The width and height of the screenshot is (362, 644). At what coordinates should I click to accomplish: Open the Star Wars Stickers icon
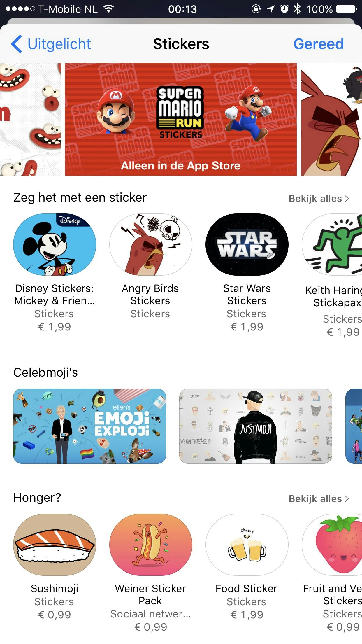(247, 244)
